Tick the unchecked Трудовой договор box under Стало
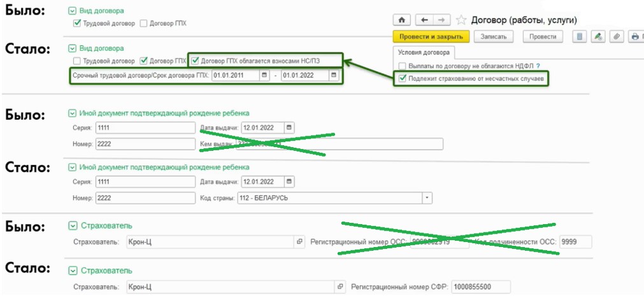The height and width of the screenshot is (298, 644). pyautogui.click(x=76, y=61)
